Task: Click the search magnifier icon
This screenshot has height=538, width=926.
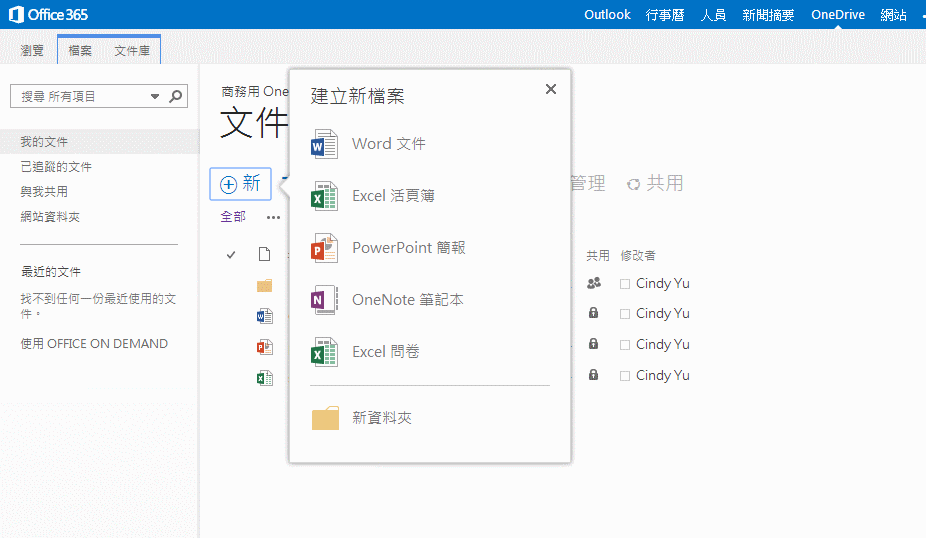Action: [x=176, y=96]
